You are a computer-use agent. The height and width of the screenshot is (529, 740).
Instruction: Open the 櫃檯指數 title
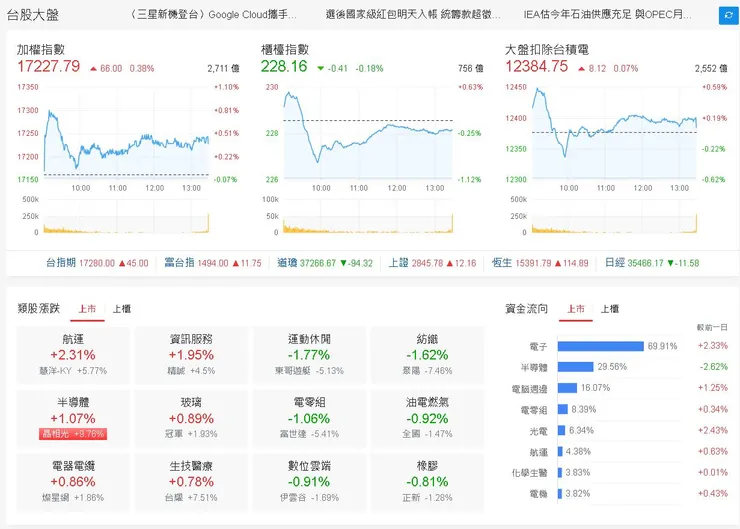coord(285,50)
